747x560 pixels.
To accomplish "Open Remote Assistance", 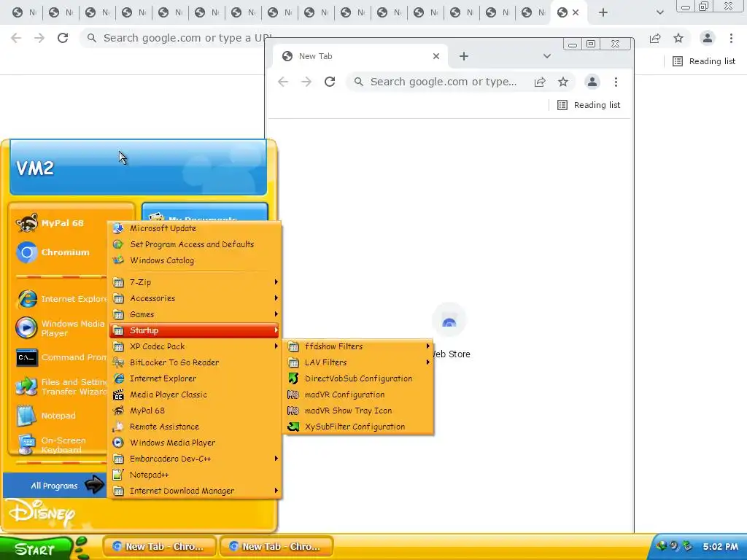I will tap(195, 427).
